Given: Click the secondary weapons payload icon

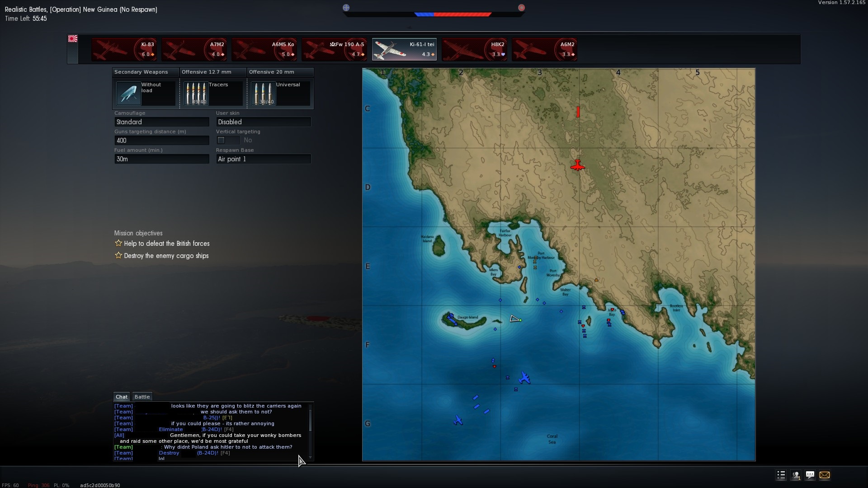Looking at the screenshot, I should [x=128, y=93].
